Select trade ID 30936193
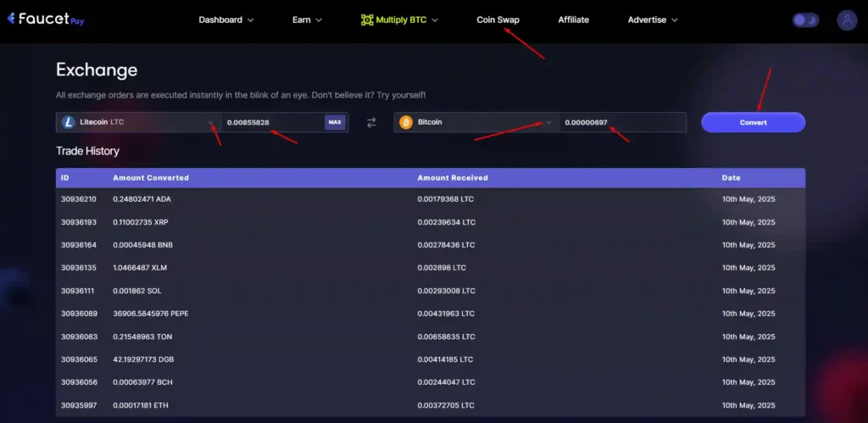This screenshot has width=868, height=423. 79,222
